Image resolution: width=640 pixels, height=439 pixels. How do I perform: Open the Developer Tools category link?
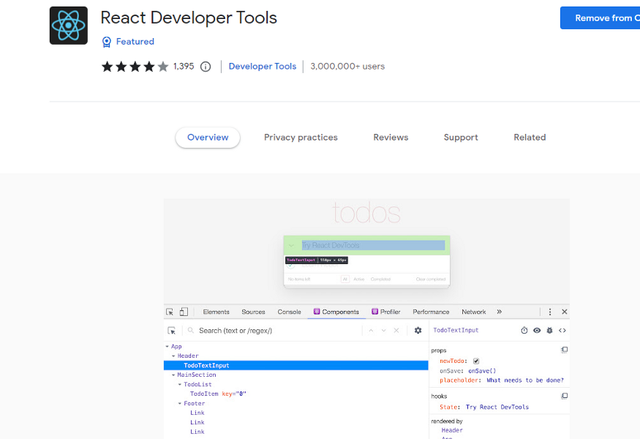(x=262, y=67)
